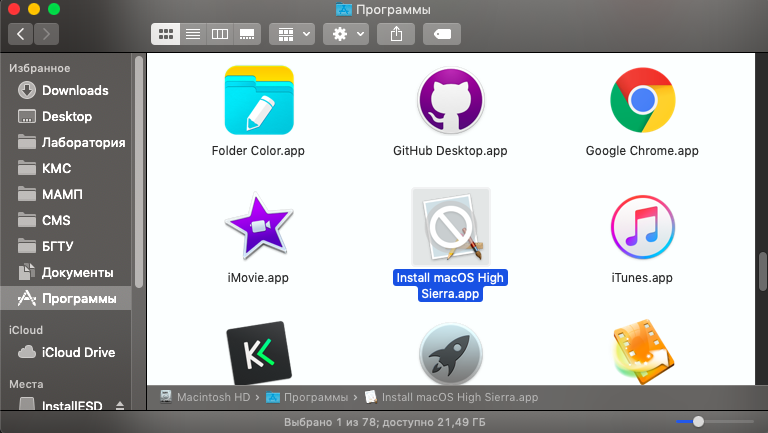Go forward with the right arrow button

47,34
